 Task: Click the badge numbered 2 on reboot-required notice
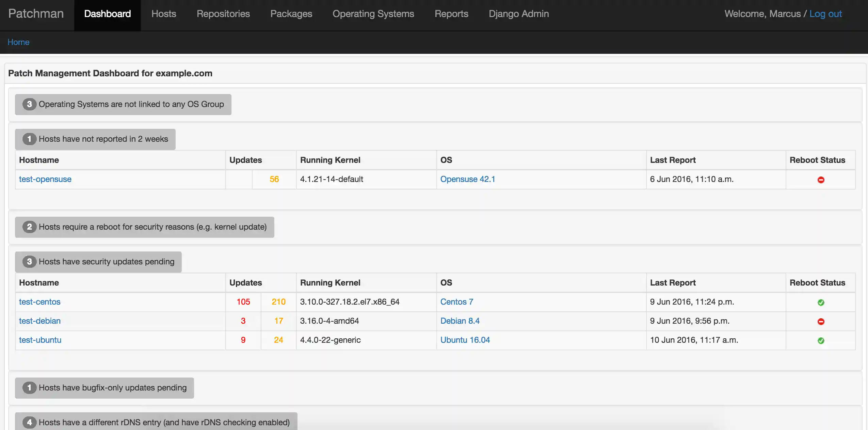[x=29, y=227]
